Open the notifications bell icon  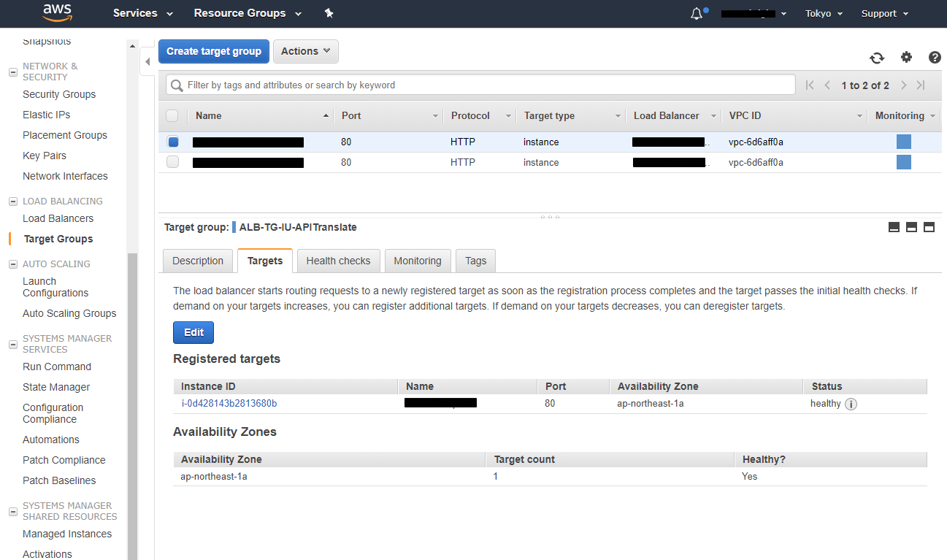click(697, 13)
